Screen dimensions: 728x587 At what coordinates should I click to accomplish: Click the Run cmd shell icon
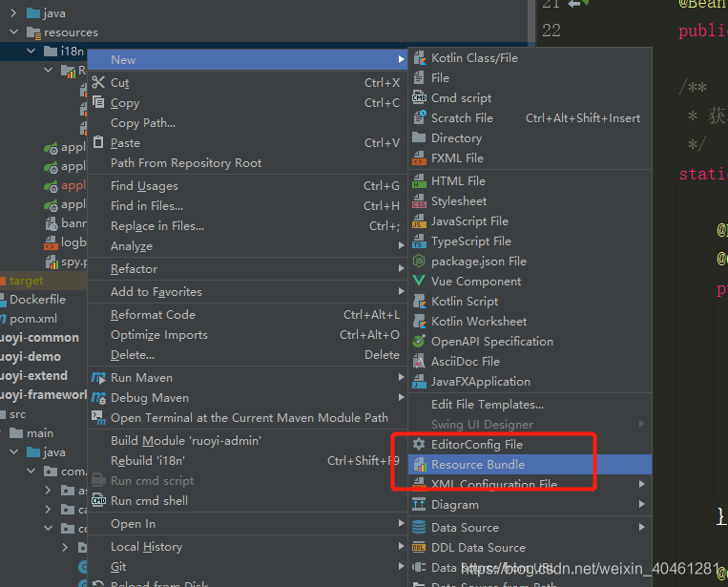tap(98, 500)
